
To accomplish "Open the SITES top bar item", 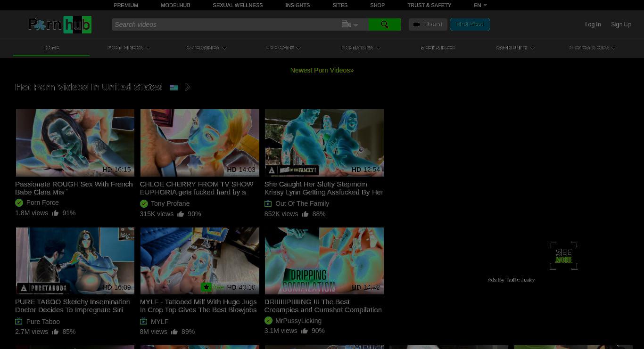I will [340, 5].
